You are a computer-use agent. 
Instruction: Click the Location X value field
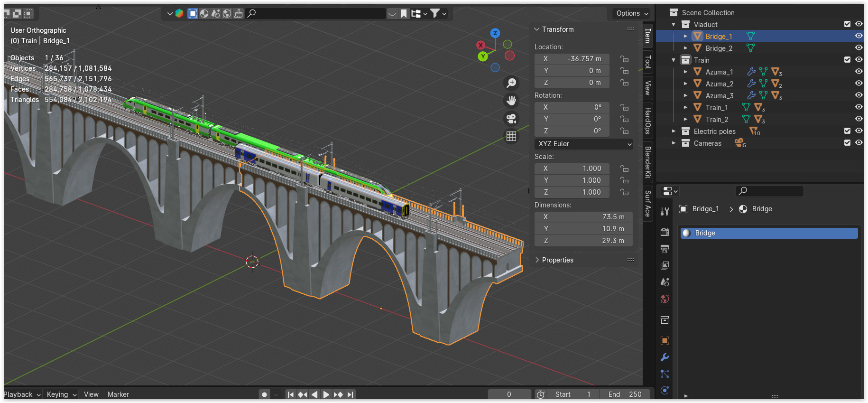pyautogui.click(x=572, y=59)
